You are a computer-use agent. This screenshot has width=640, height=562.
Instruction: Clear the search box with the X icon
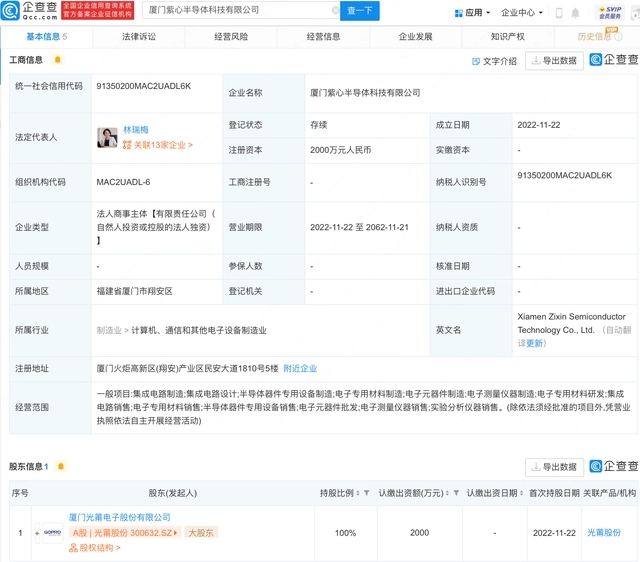[335, 10]
